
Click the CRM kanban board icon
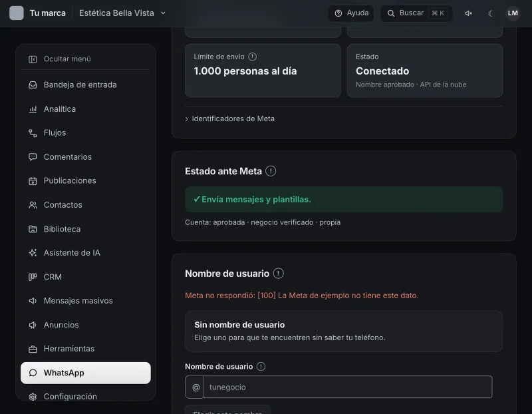click(33, 277)
